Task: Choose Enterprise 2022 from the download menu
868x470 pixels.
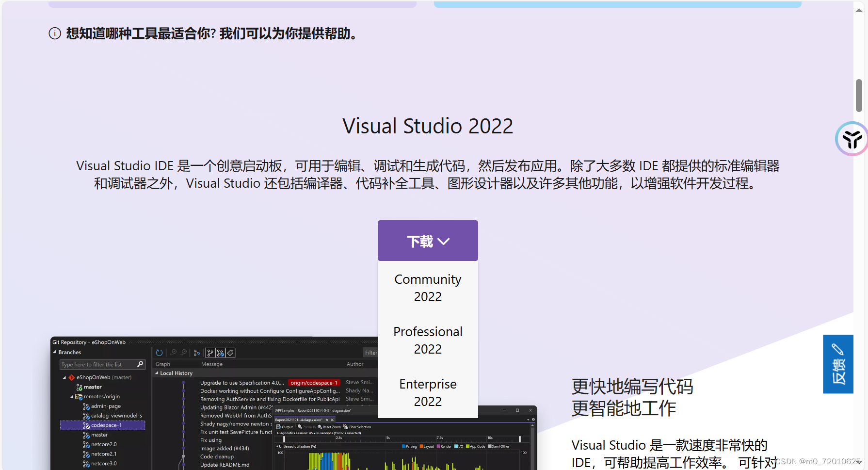Action: [x=428, y=392]
